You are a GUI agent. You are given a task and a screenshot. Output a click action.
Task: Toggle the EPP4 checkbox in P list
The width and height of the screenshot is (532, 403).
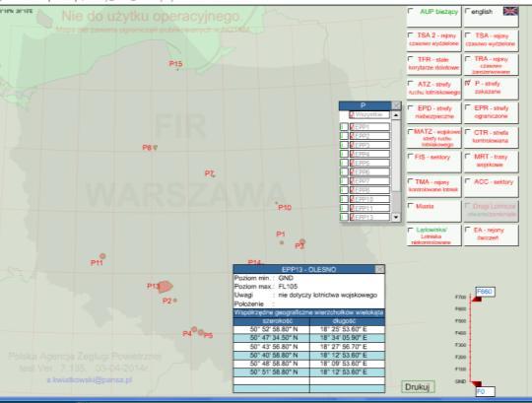(352, 154)
